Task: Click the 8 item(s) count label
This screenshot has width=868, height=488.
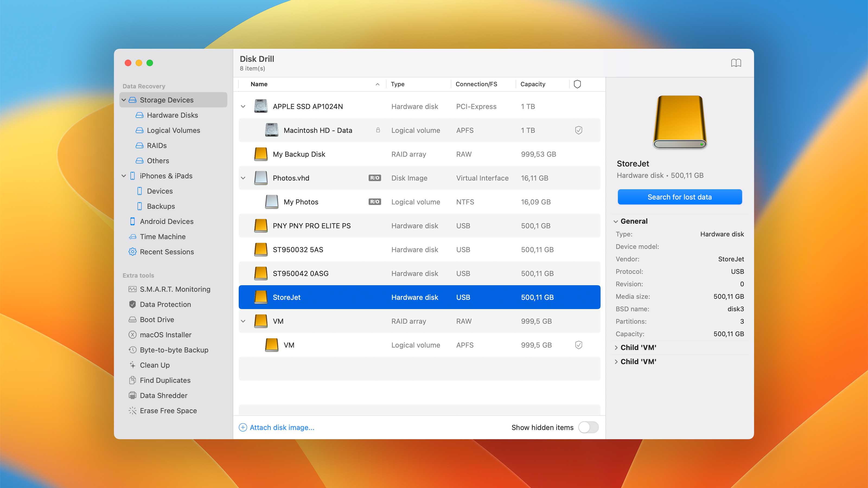Action: tap(252, 68)
